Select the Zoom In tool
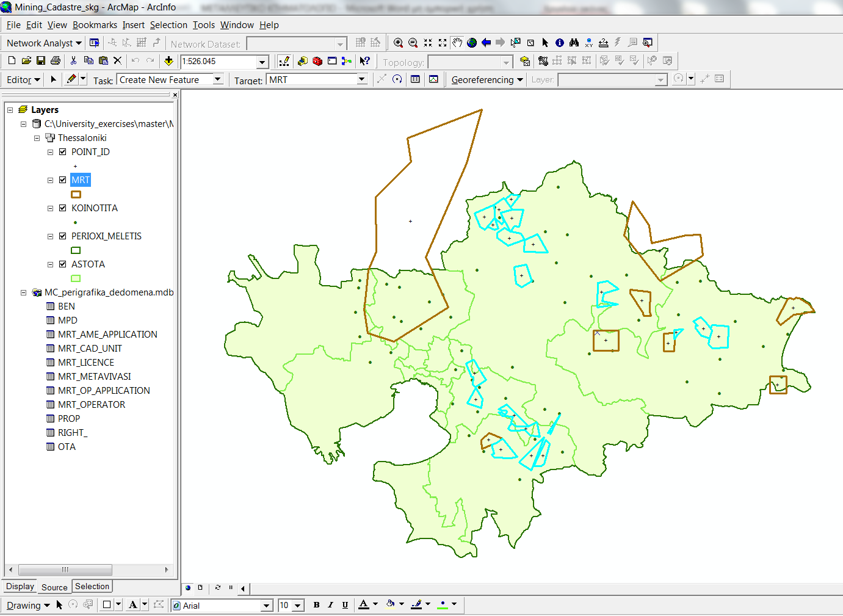This screenshot has height=616, width=843. click(x=399, y=43)
